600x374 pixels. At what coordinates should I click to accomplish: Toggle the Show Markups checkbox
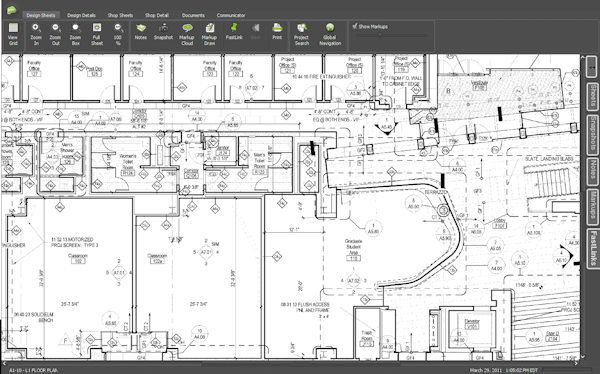click(x=355, y=26)
